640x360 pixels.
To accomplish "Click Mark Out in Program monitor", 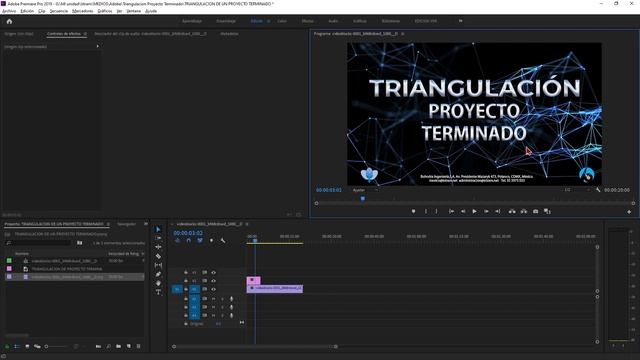I will [436, 211].
